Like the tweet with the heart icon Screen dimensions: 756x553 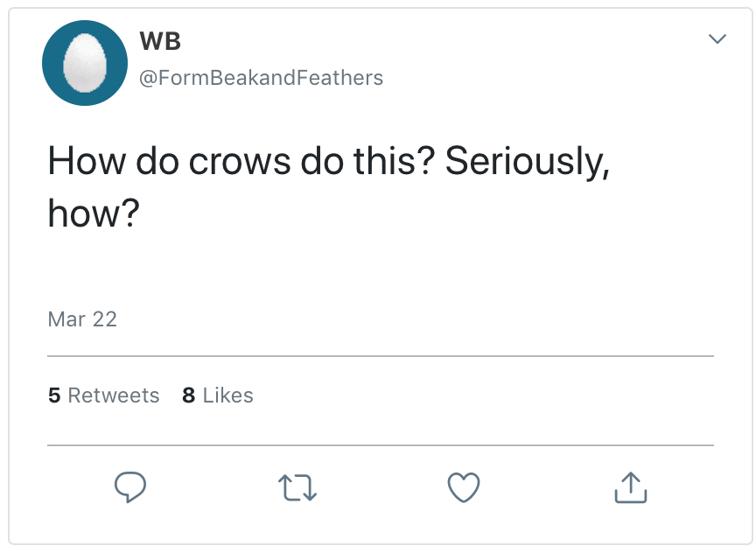pos(464,487)
